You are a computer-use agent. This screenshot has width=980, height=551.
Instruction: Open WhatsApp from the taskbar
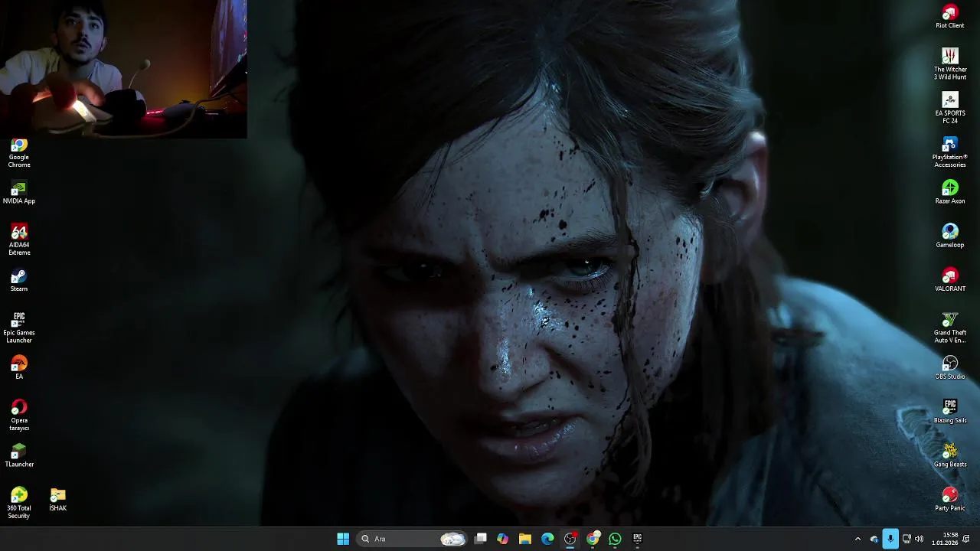pos(615,539)
